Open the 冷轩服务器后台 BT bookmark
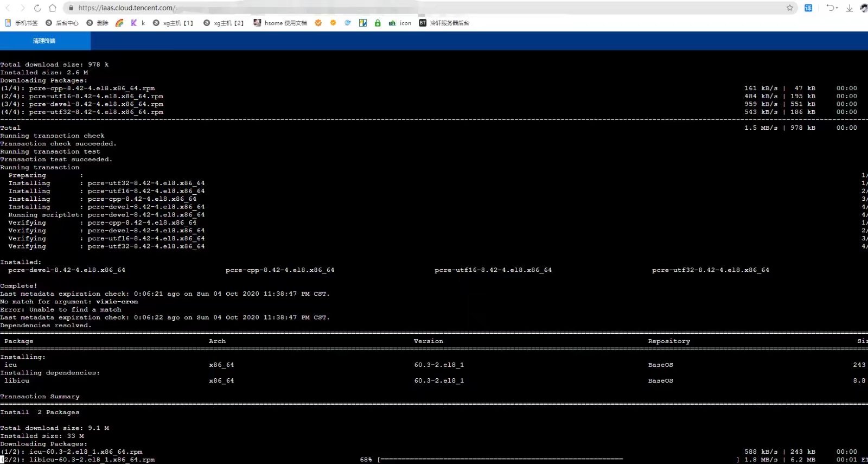 [444, 23]
